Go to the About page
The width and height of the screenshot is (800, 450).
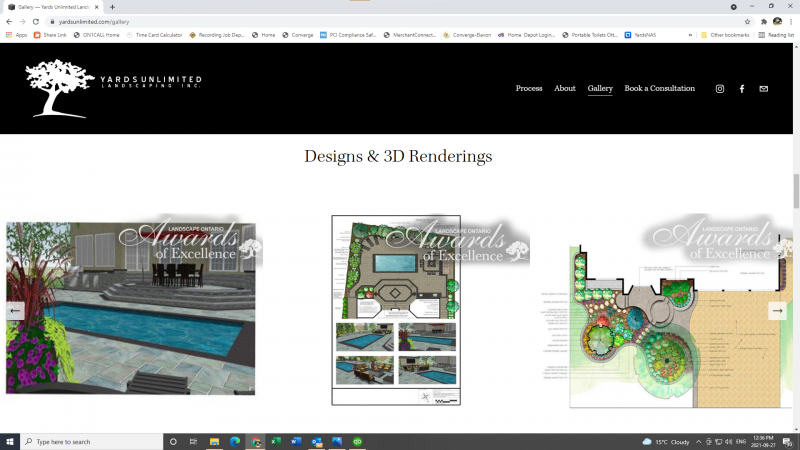[x=565, y=89]
